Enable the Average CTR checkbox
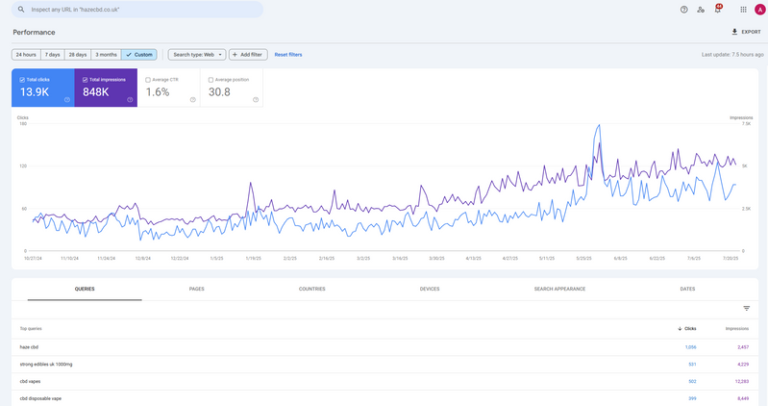This screenshot has width=768, height=406. click(148, 79)
